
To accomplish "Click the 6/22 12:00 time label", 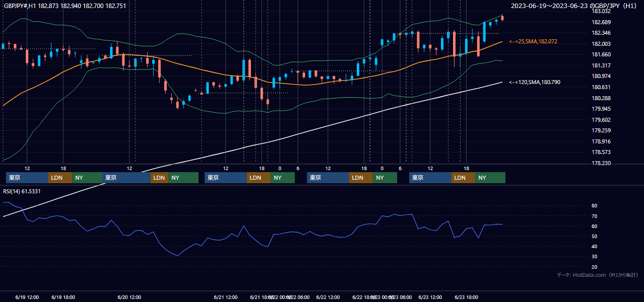I will (328, 297).
